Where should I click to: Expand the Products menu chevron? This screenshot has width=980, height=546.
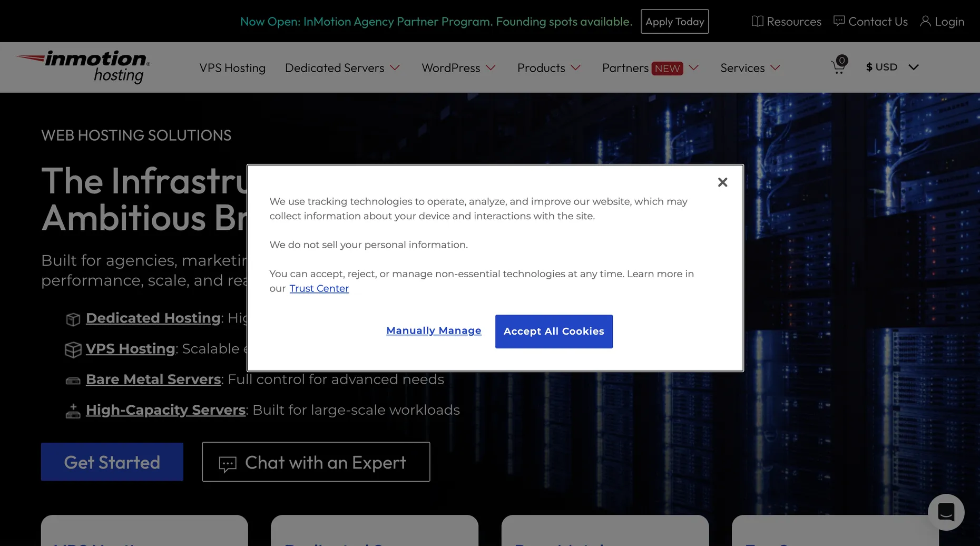click(x=575, y=67)
